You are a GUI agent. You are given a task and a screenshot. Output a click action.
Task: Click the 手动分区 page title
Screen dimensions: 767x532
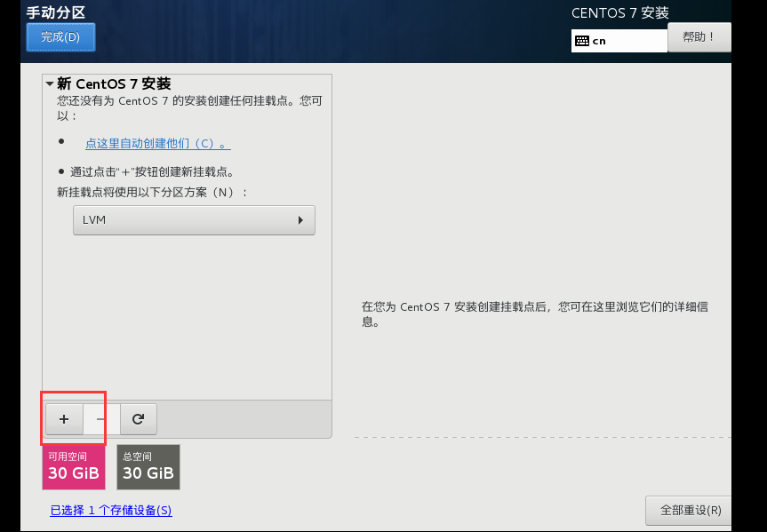click(x=56, y=12)
